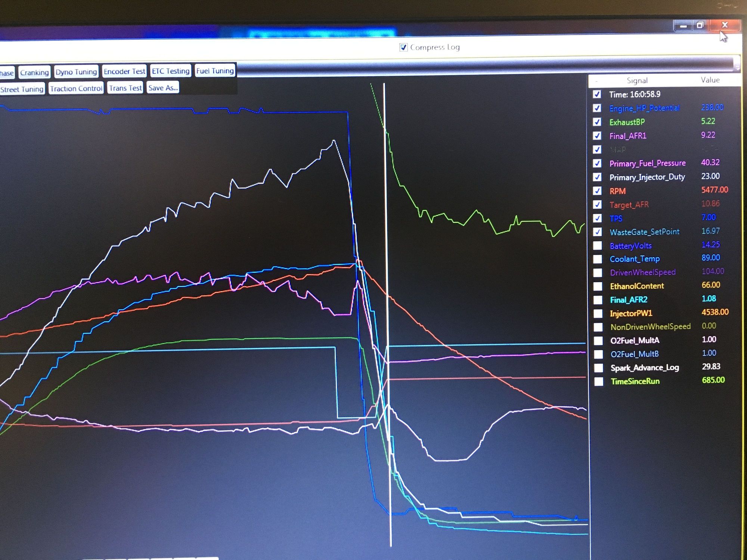
Task: Open the Street Tuning tab
Action: [x=22, y=89]
